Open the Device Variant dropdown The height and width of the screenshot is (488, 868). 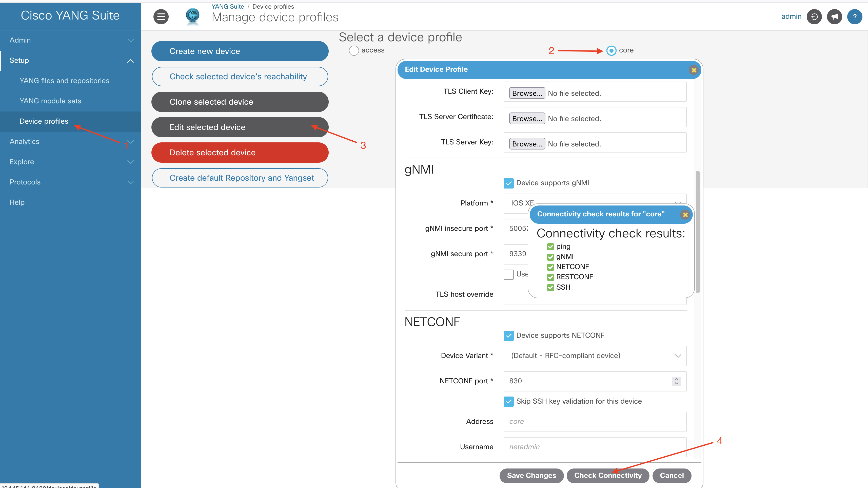pyautogui.click(x=594, y=356)
